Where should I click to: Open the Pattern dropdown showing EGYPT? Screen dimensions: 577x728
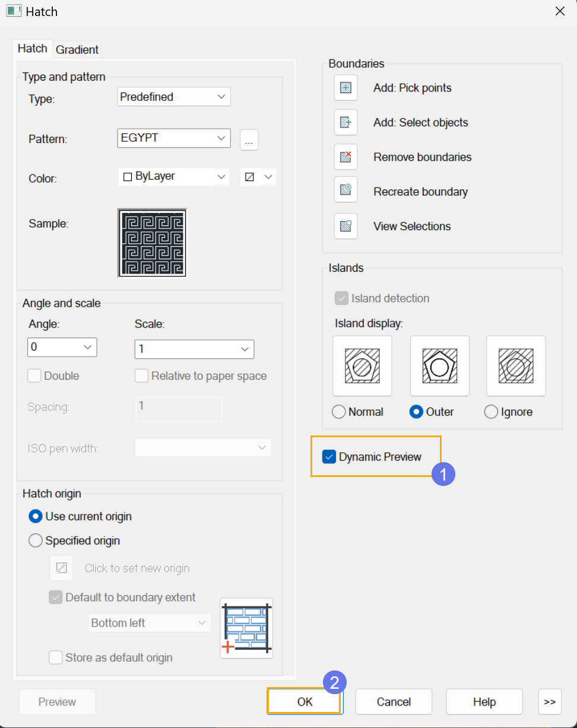click(174, 138)
